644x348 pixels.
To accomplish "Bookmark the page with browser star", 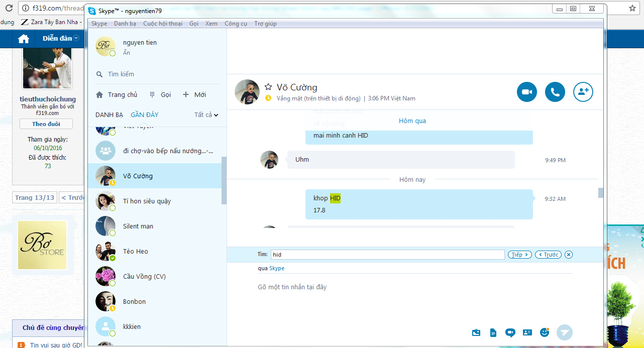I will click(x=632, y=8).
